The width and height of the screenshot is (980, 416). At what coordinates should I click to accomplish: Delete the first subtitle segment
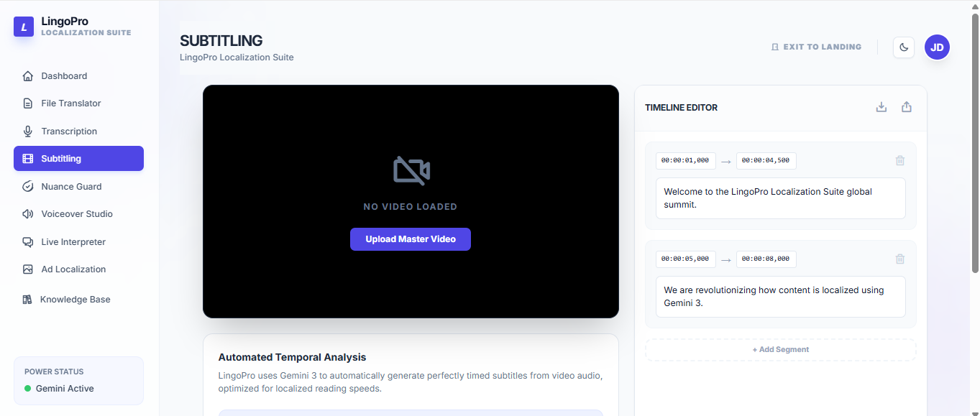tap(900, 161)
